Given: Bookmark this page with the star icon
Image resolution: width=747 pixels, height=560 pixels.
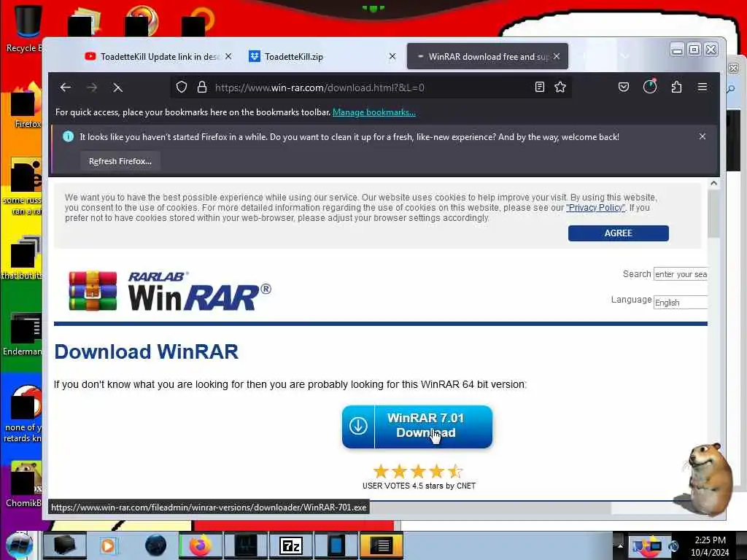Looking at the screenshot, I should [x=560, y=87].
